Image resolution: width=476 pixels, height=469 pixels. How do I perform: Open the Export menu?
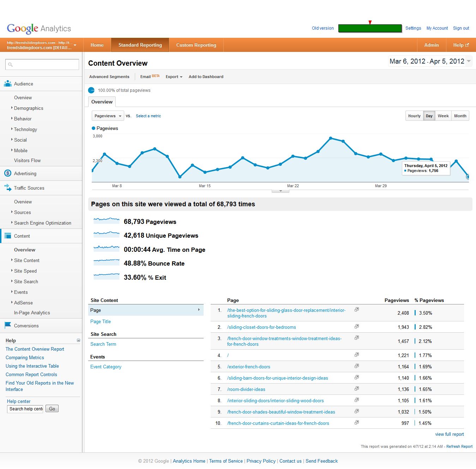tap(174, 77)
